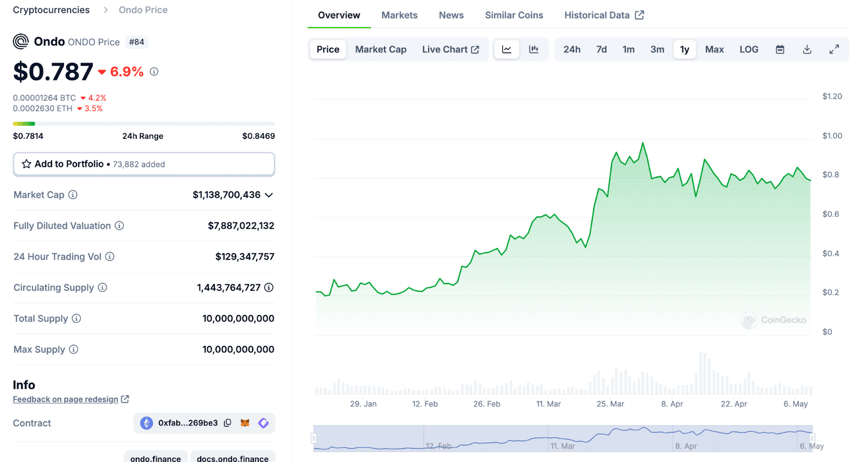This screenshot has width=868, height=462.
Task: Expand Circulating Supply details icon
Action: pos(269,287)
